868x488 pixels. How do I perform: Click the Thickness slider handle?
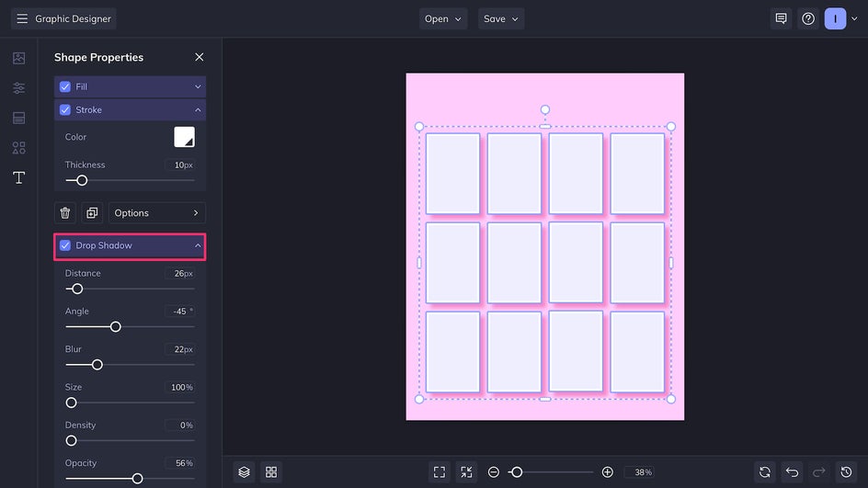click(82, 180)
